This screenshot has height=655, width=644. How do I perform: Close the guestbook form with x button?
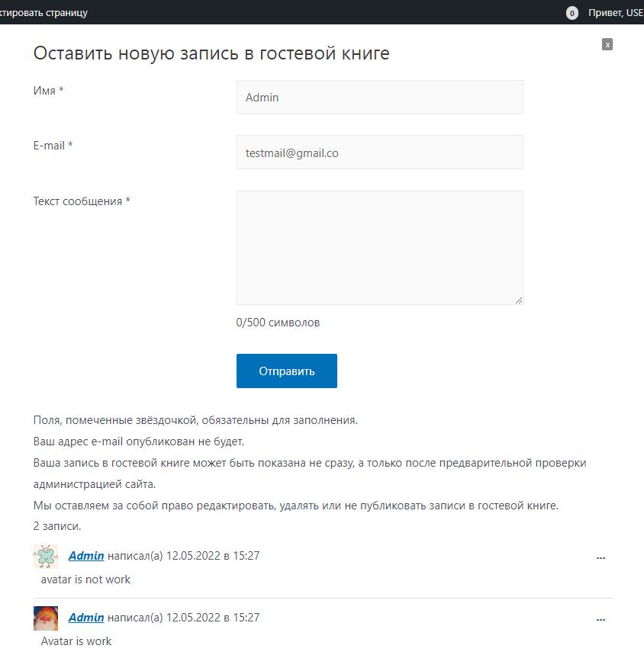pyautogui.click(x=607, y=44)
